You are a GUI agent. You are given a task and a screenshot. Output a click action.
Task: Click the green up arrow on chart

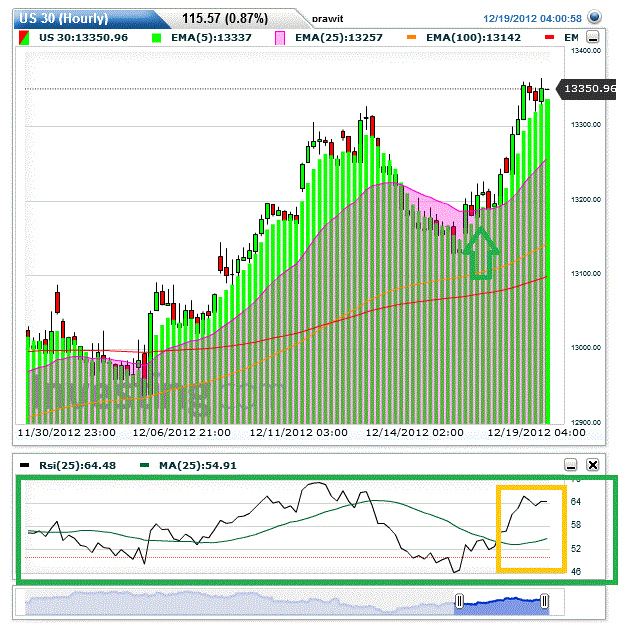tap(482, 251)
